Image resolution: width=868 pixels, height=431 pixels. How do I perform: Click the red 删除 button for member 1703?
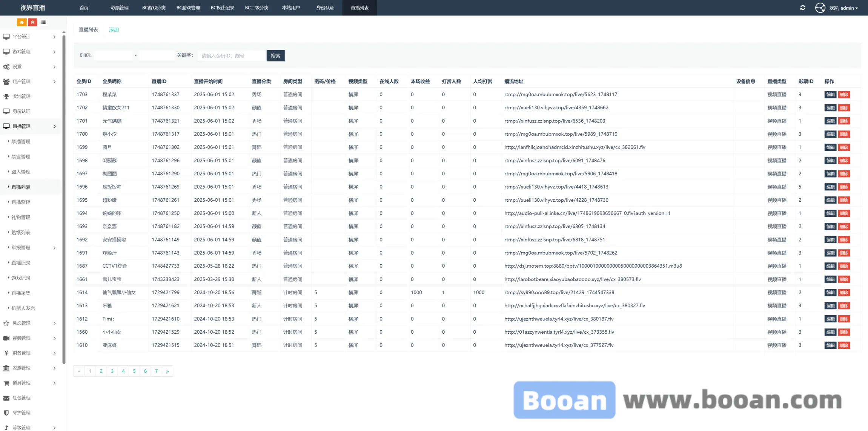pos(844,95)
